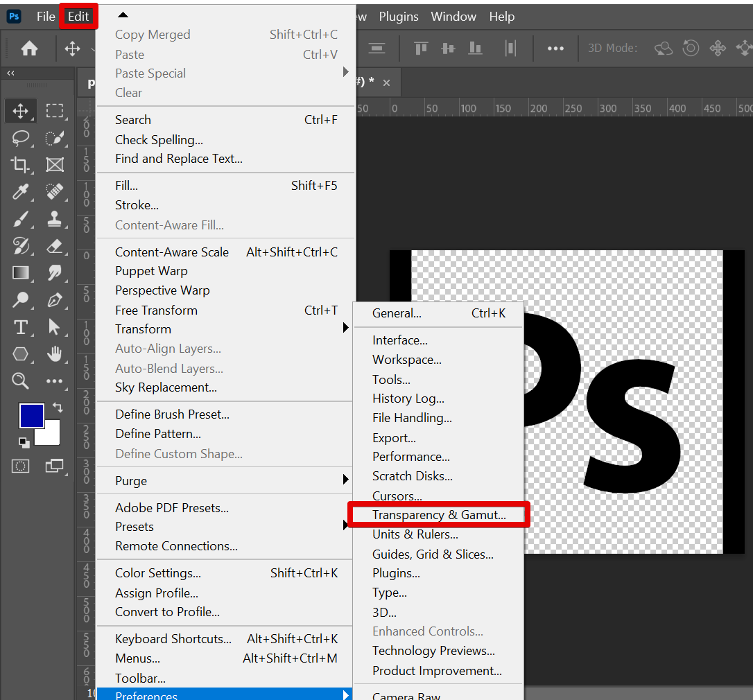
Task: Reset to default black and white colors
Action: [24, 441]
